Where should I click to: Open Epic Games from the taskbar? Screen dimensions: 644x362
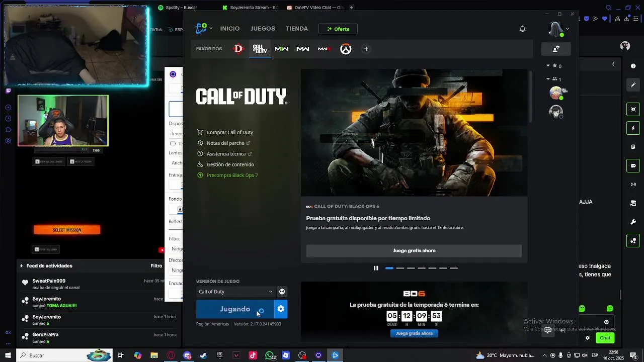point(220,355)
